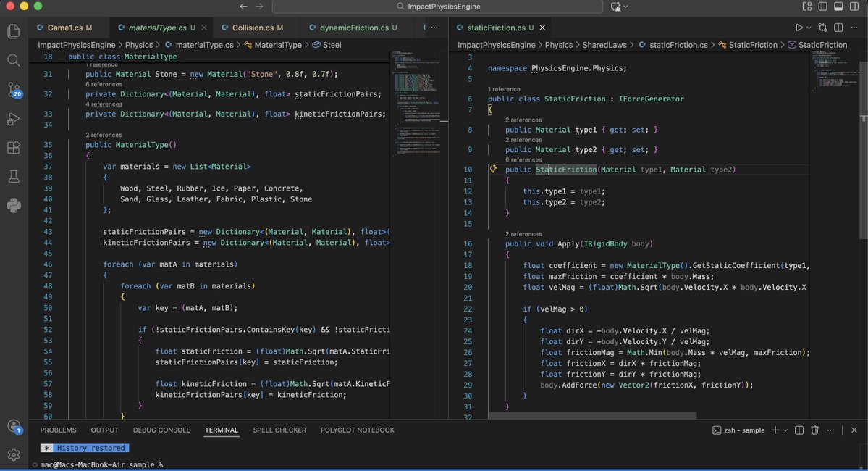Open the DEBUG CONSOLE panel tab
Viewport: 868px width, 471px height.
[161, 430]
